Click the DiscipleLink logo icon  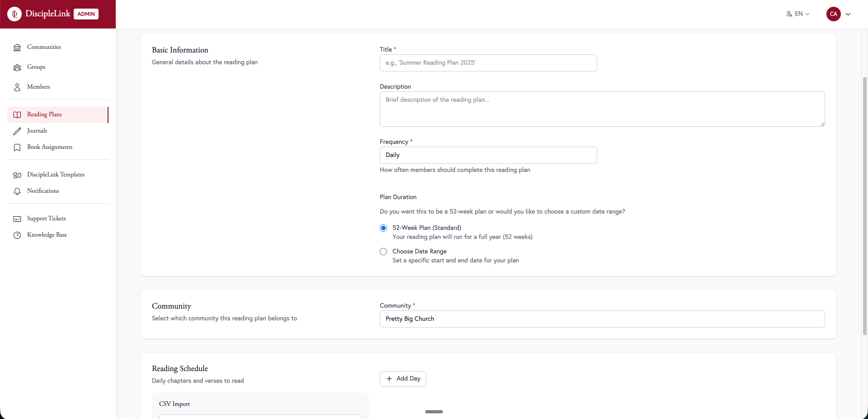tap(14, 14)
